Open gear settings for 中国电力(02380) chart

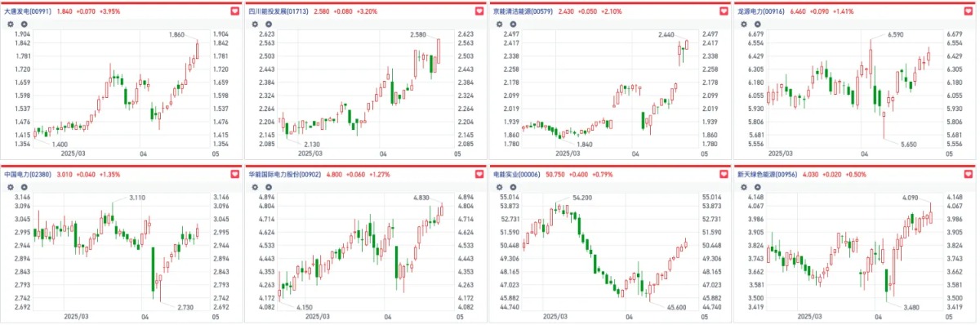pyautogui.click(x=11, y=186)
